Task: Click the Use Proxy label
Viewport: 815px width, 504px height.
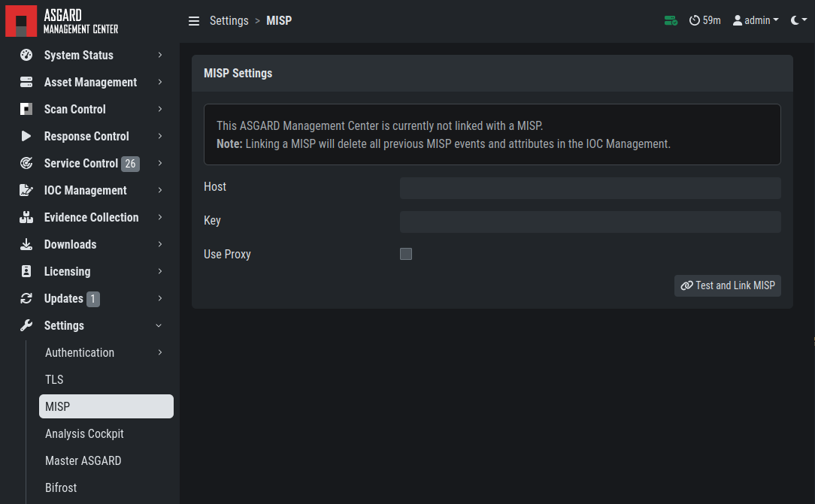Action: [x=227, y=255]
